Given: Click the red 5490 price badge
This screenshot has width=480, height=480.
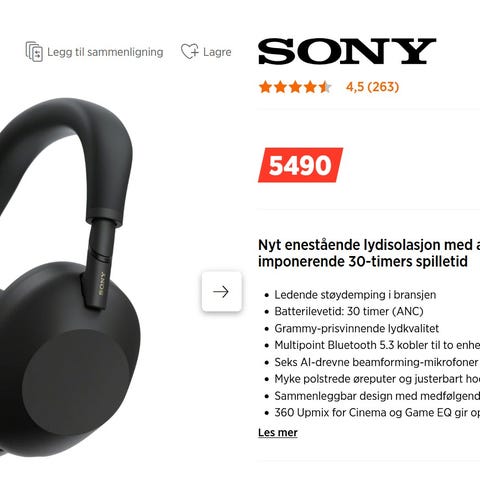Looking at the screenshot, I should [300, 165].
